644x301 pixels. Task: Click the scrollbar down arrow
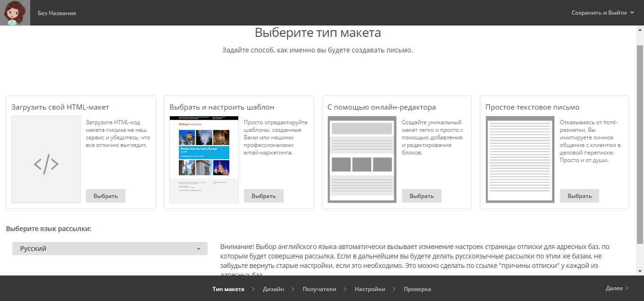640,271
